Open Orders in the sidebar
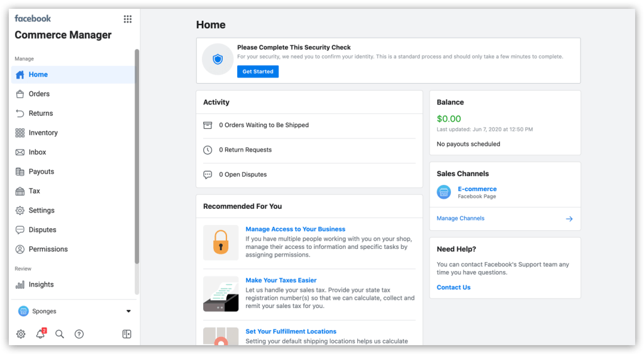This screenshot has height=354, width=644. point(39,94)
